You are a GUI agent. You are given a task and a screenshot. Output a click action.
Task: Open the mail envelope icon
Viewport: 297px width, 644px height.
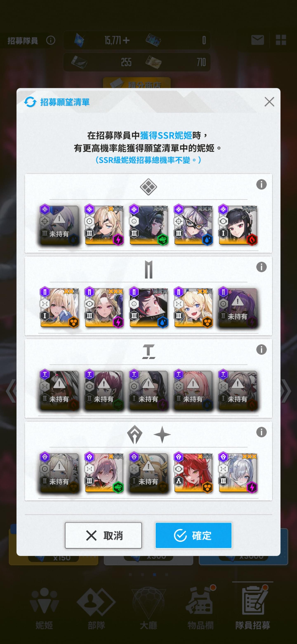(x=257, y=40)
